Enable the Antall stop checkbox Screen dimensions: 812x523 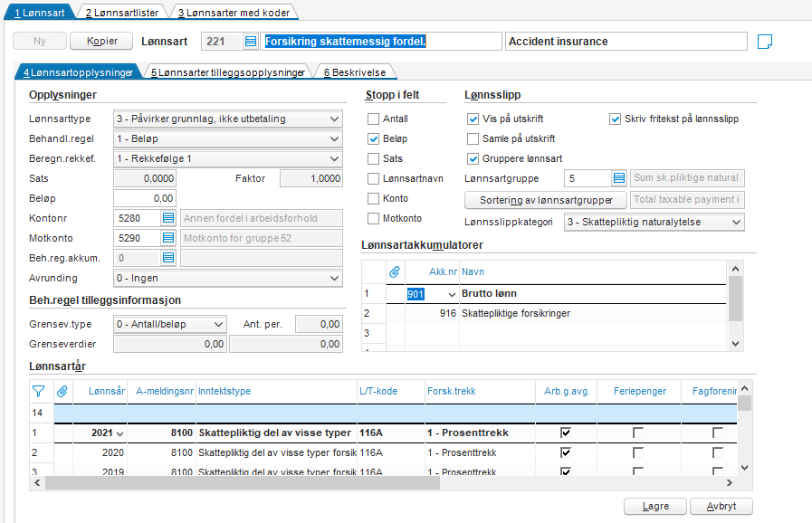373,119
